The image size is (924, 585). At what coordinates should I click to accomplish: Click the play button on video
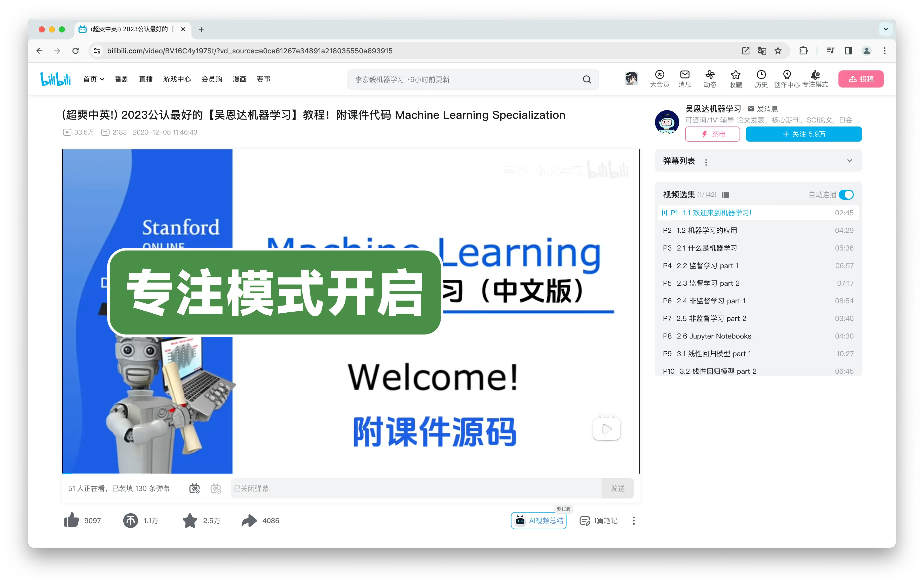pyautogui.click(x=606, y=429)
